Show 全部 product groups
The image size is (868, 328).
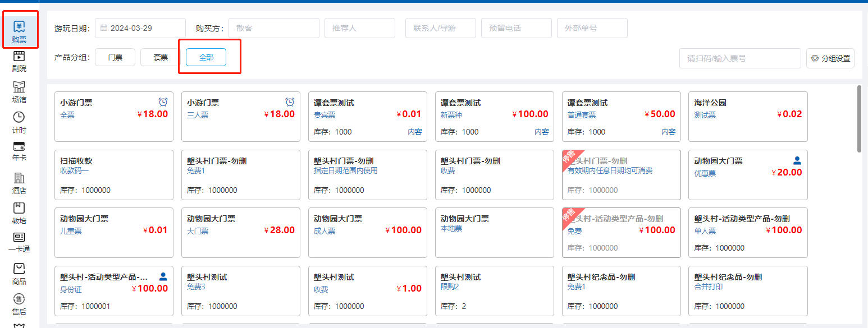coord(206,57)
